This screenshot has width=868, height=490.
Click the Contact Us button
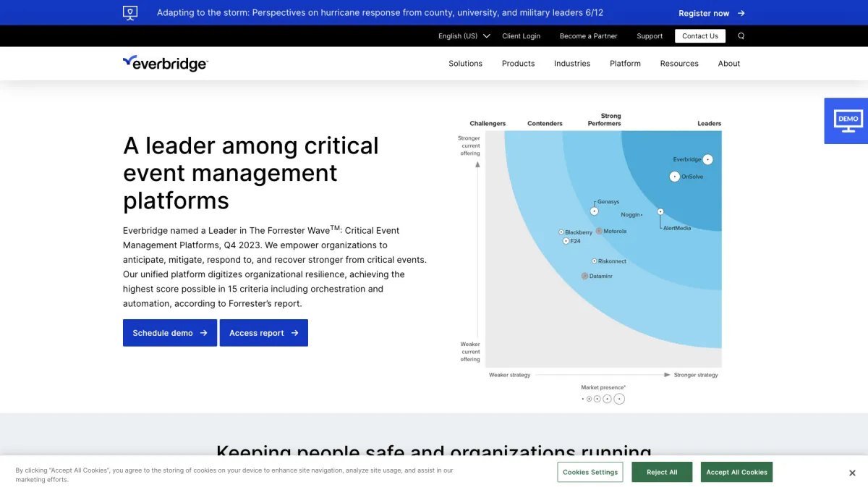click(x=700, y=36)
